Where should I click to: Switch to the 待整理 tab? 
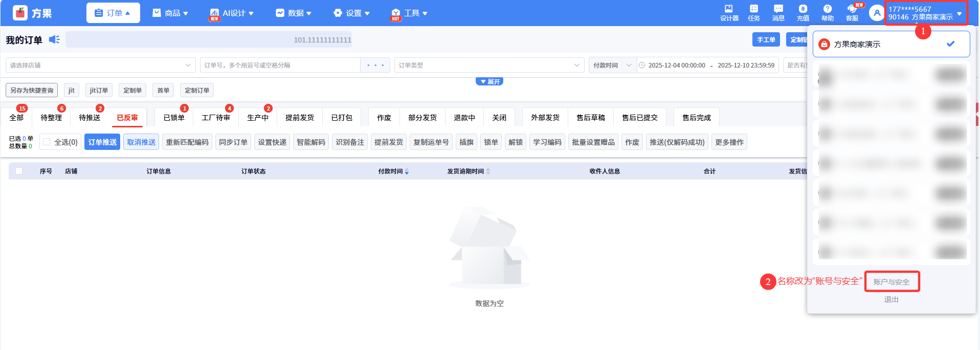51,118
